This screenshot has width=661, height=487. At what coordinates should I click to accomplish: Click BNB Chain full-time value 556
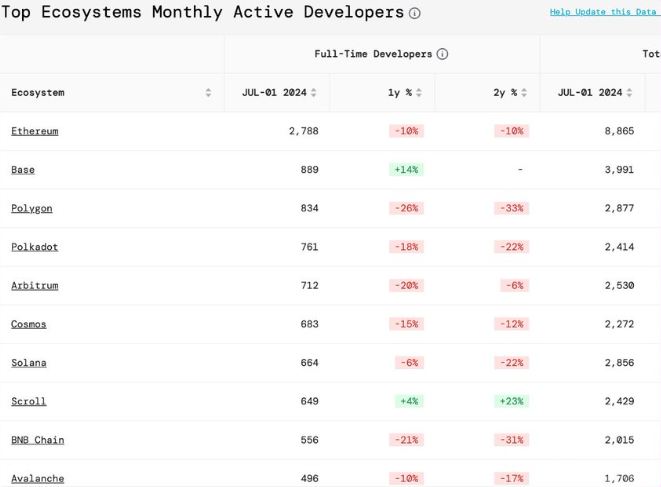tap(309, 440)
